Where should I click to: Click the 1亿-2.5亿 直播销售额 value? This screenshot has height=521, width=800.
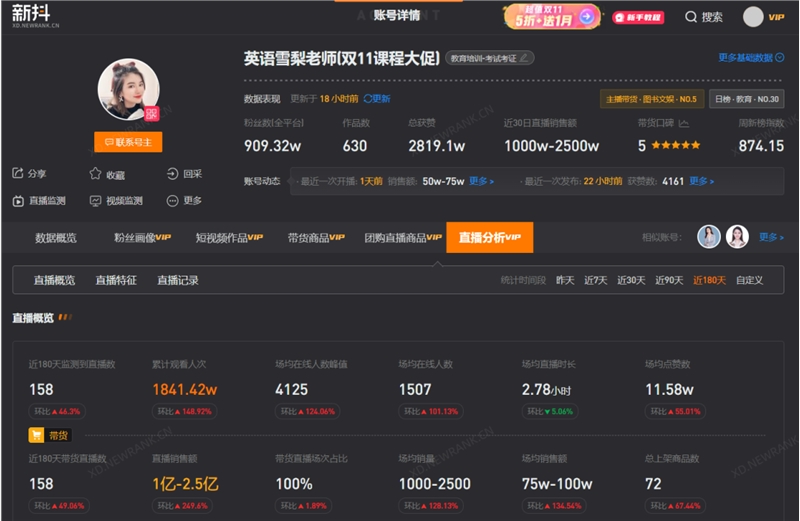[x=186, y=484]
